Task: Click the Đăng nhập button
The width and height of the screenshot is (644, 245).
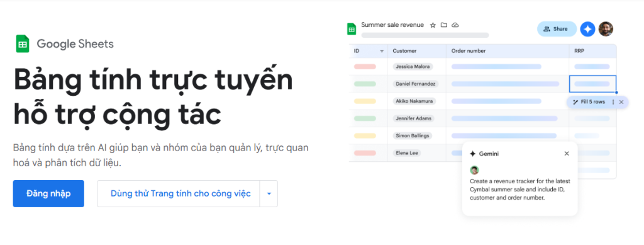Action: (x=48, y=193)
